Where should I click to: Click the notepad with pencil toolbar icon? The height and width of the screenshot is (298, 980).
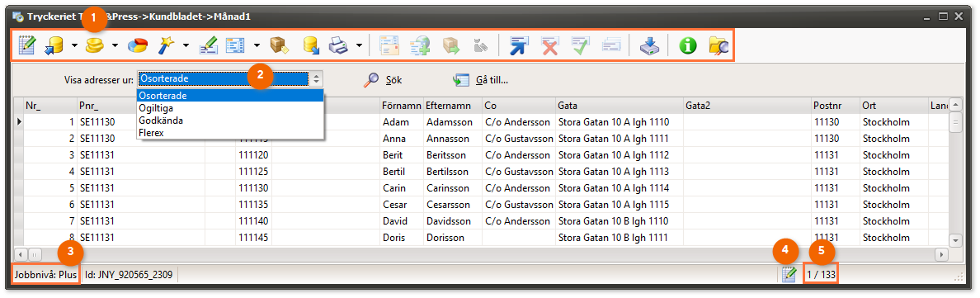[27, 45]
